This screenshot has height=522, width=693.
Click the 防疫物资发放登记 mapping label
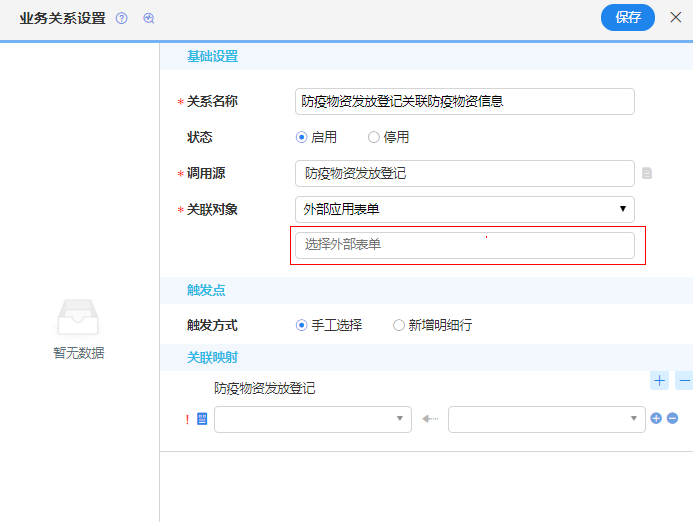(x=265, y=389)
